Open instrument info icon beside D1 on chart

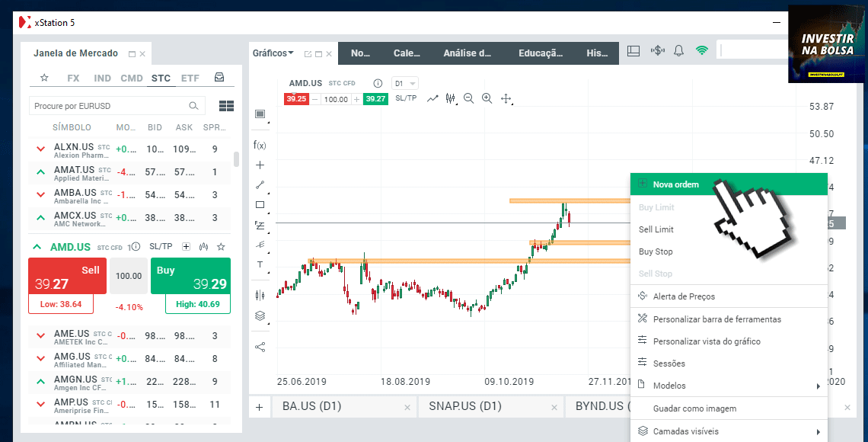click(378, 83)
